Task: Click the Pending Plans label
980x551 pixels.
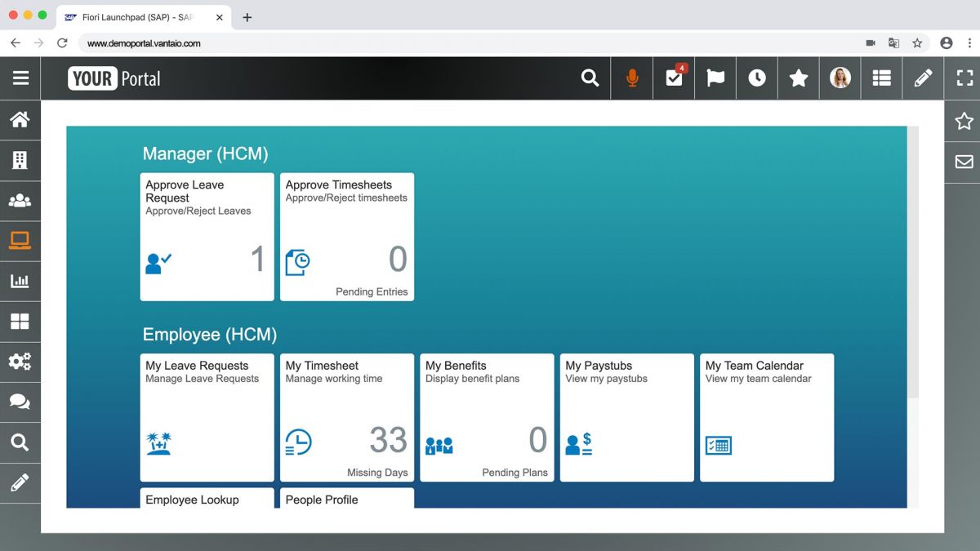Action: click(x=514, y=473)
